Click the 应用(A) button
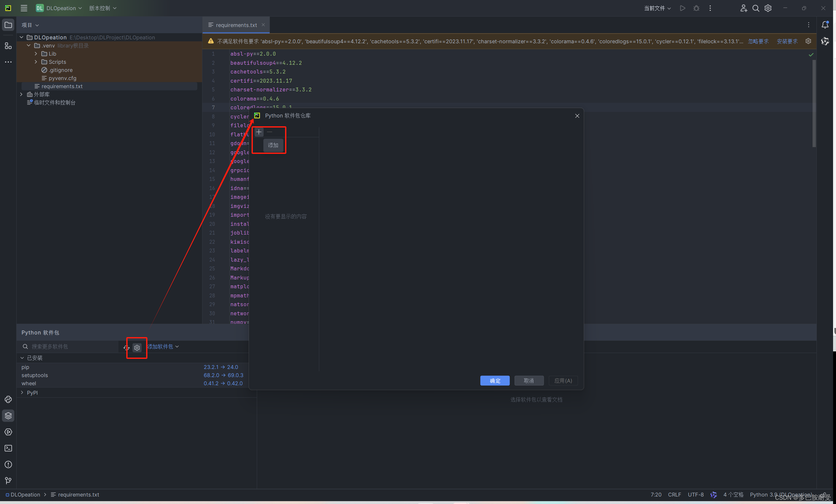Viewport: 836px width, 504px height. [x=563, y=381]
